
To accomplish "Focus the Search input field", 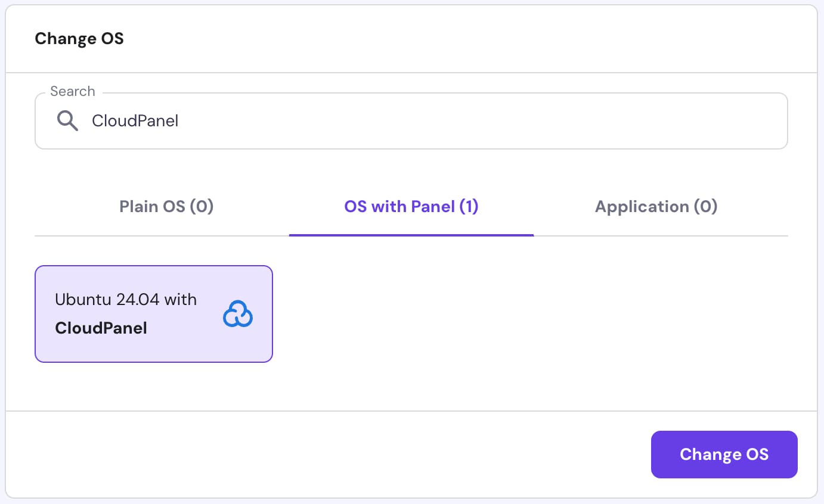I will coord(411,121).
